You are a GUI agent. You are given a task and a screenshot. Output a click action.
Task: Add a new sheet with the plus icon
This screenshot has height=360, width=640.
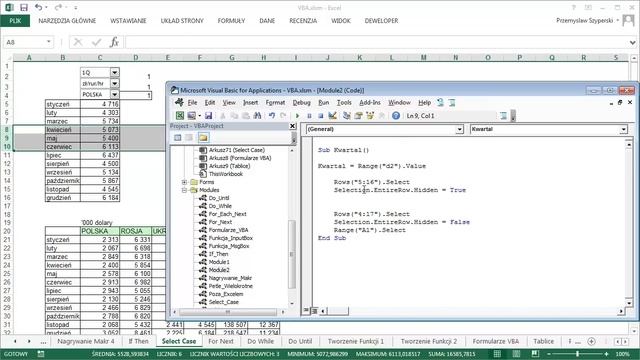pos(591,341)
